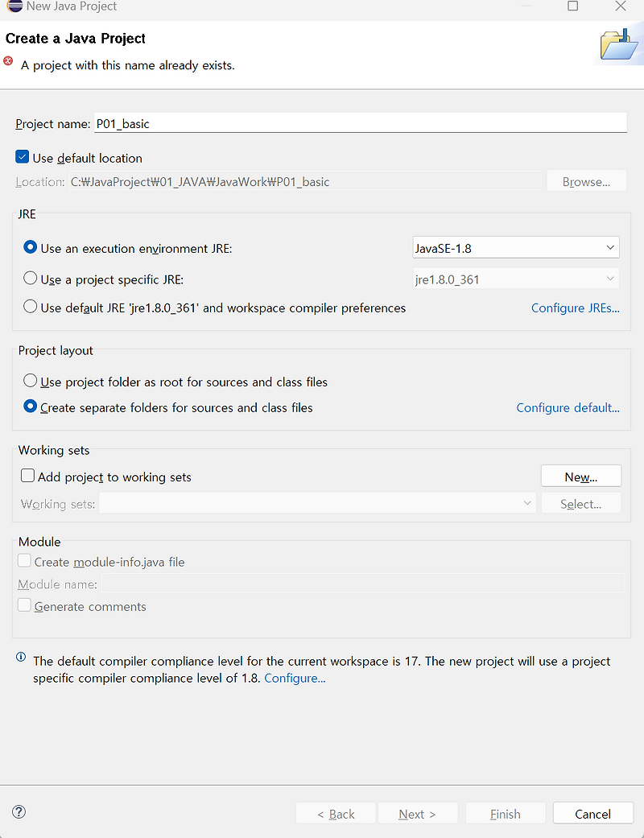Click the info icon near compliance message
This screenshot has width=644, height=838.
pyautogui.click(x=21, y=658)
